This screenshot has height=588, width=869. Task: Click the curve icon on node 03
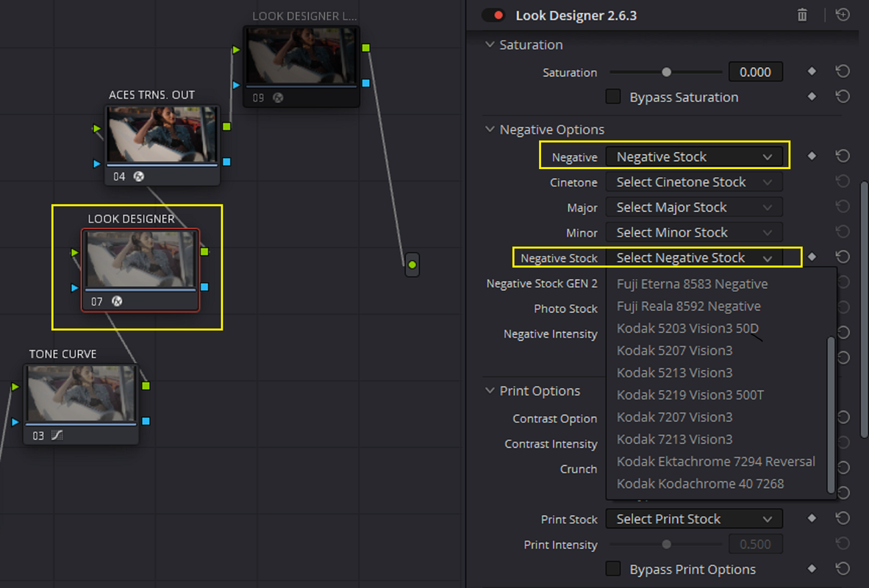(x=57, y=436)
